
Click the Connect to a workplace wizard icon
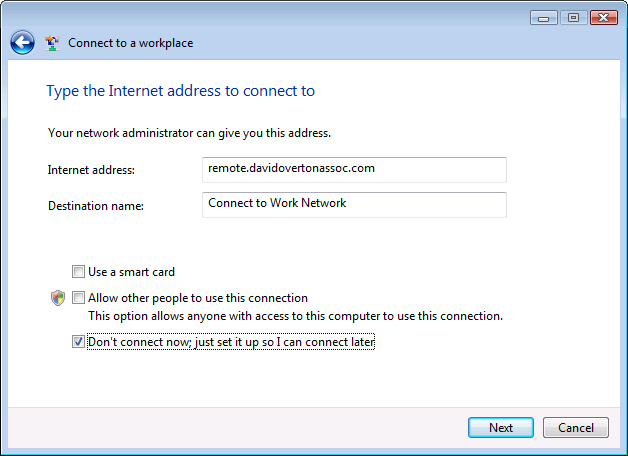52,43
